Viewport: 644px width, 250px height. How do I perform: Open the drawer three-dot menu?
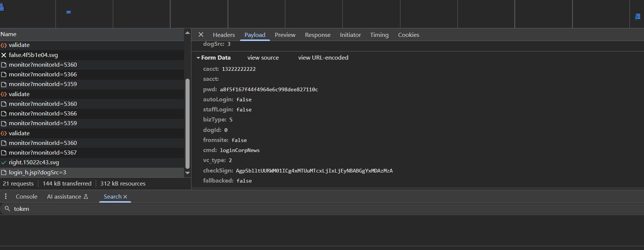tap(6, 196)
